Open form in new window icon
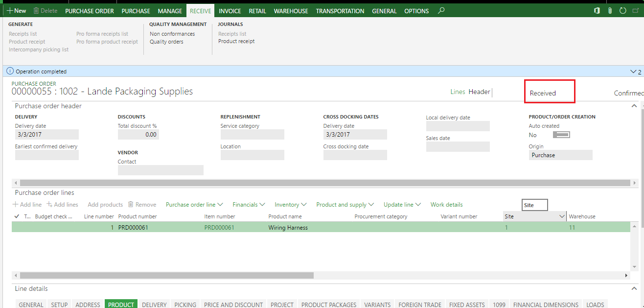The height and width of the screenshot is (308, 644). 635,11
